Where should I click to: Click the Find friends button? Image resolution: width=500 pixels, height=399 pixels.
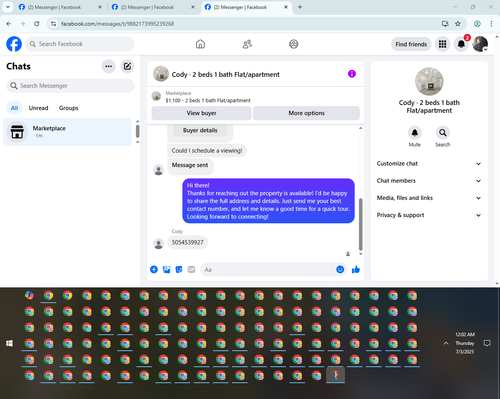tap(411, 44)
